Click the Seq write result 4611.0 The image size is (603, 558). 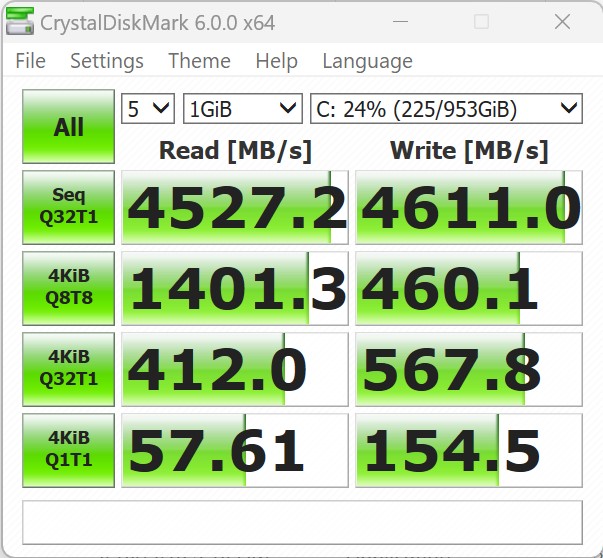tap(469, 208)
